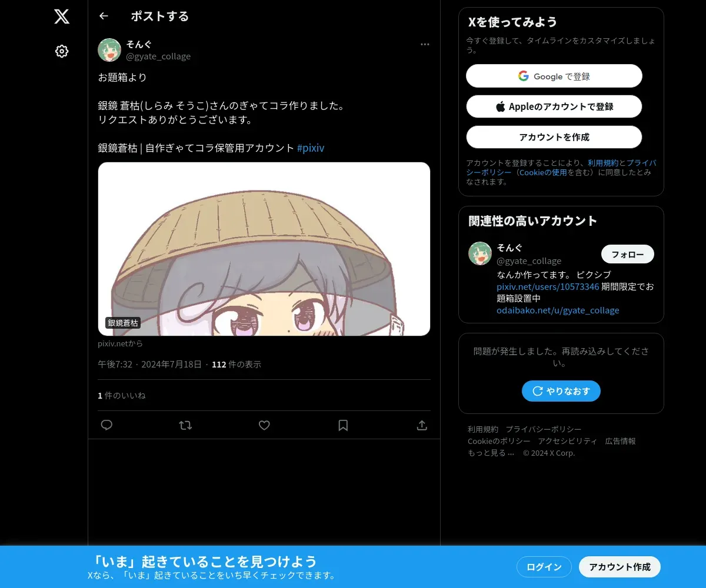
Task: Open the 利用規約 link in the signup panel
Action: click(603, 163)
